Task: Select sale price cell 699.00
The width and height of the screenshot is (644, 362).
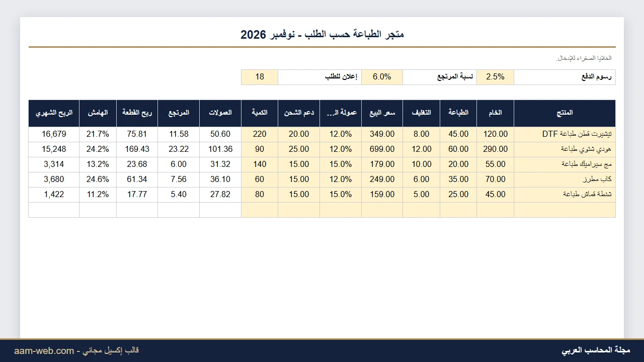Action: coord(382,149)
